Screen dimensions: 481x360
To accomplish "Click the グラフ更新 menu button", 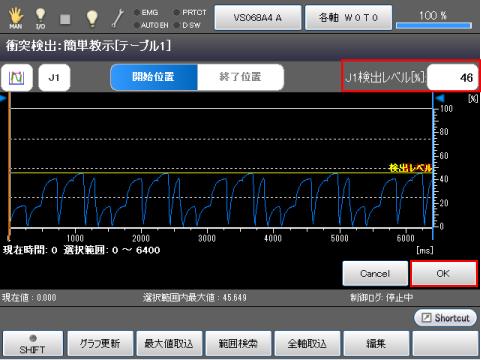I will coord(100,344).
